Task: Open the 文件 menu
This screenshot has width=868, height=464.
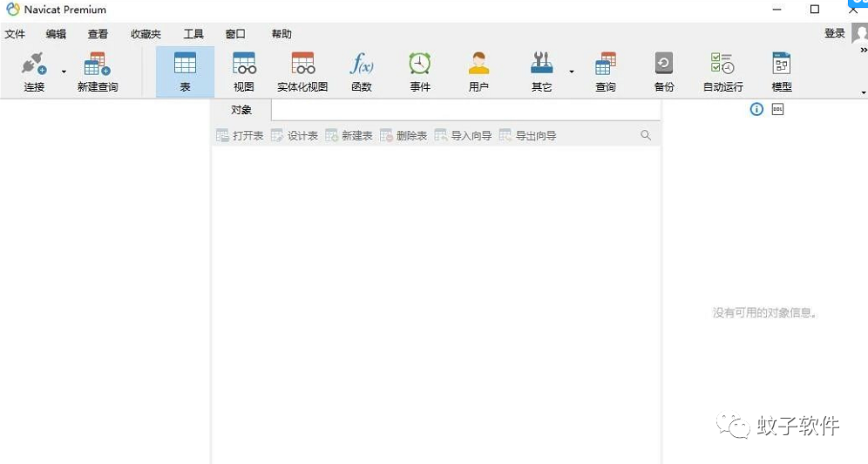Action: tap(15, 34)
